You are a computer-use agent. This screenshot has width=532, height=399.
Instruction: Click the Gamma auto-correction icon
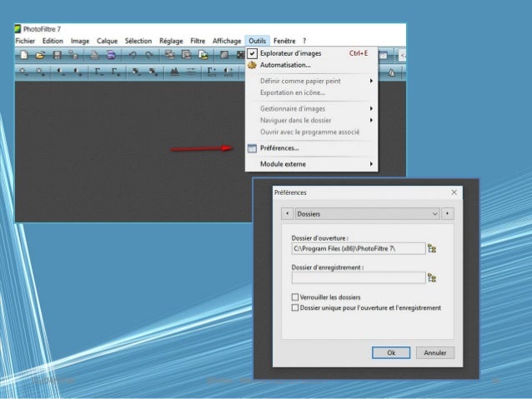pos(212,72)
